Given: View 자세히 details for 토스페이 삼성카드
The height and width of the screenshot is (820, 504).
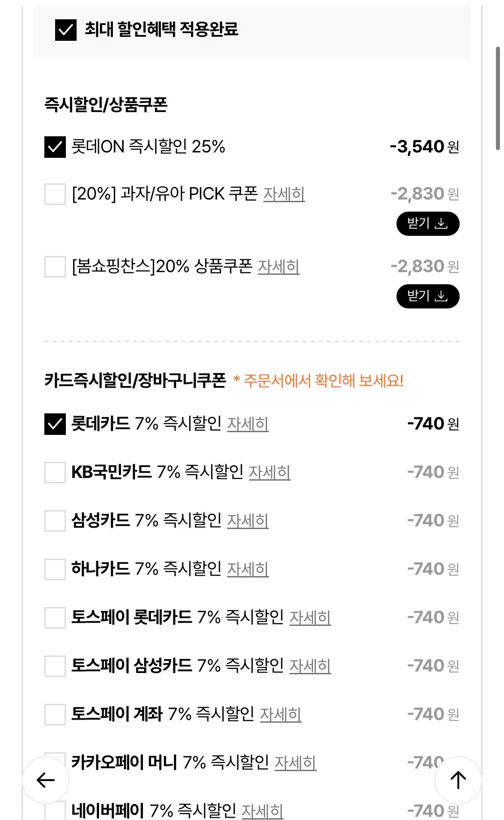Looking at the screenshot, I should (x=310, y=666).
